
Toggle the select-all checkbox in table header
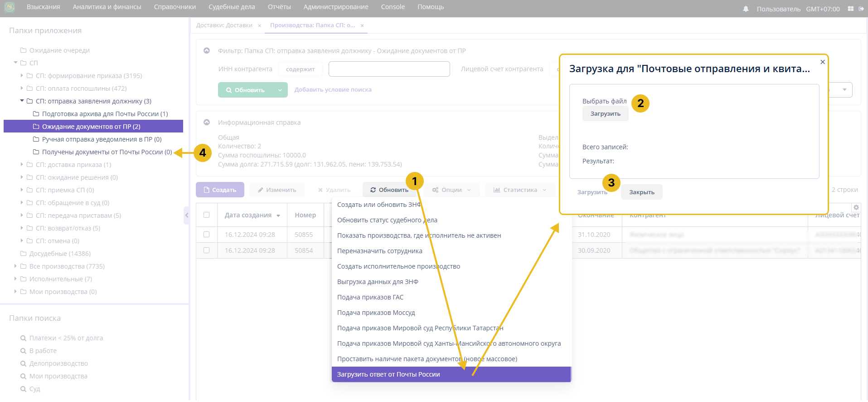point(207,215)
